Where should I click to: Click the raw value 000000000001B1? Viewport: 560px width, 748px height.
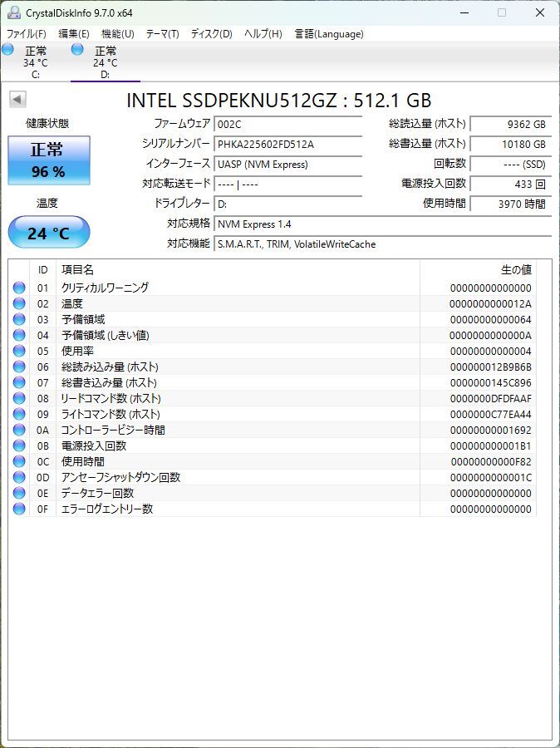490,446
